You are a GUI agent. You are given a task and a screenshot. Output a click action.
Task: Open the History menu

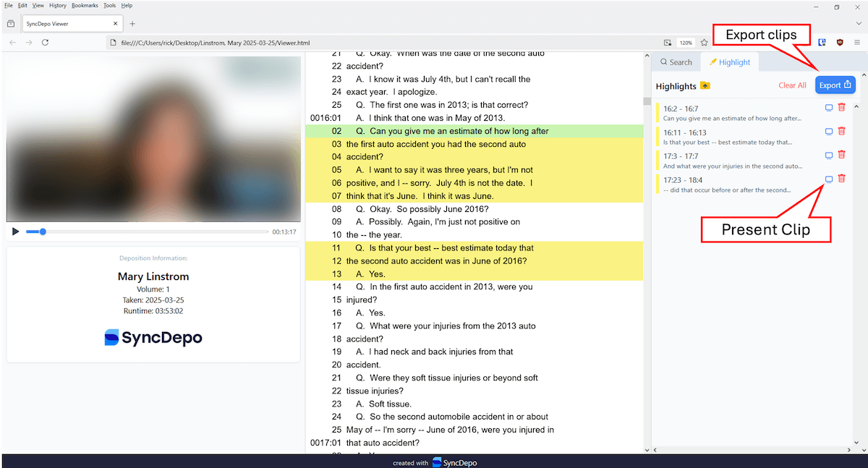[58, 5]
